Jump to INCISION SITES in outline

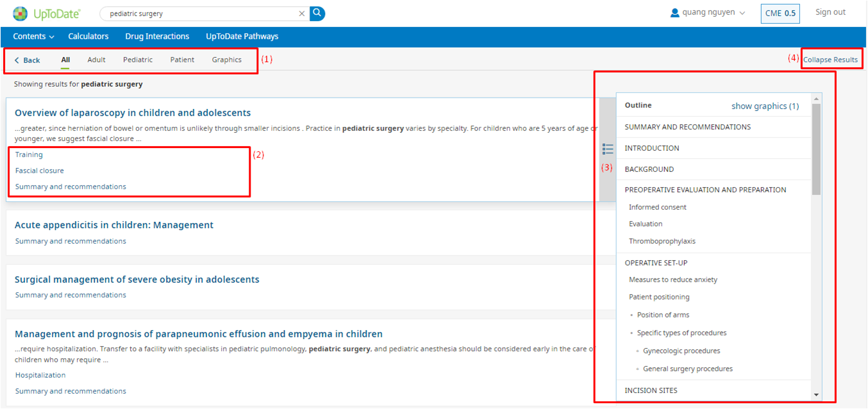(651, 390)
